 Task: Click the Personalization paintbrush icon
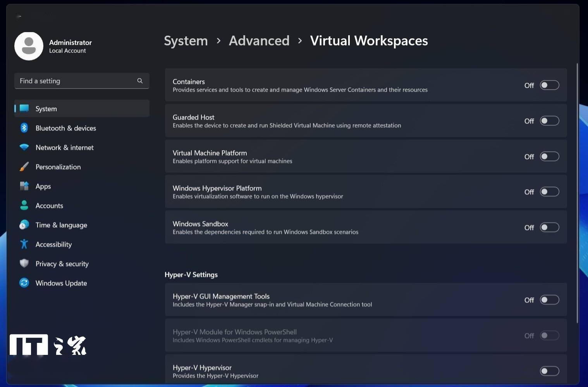pos(24,166)
